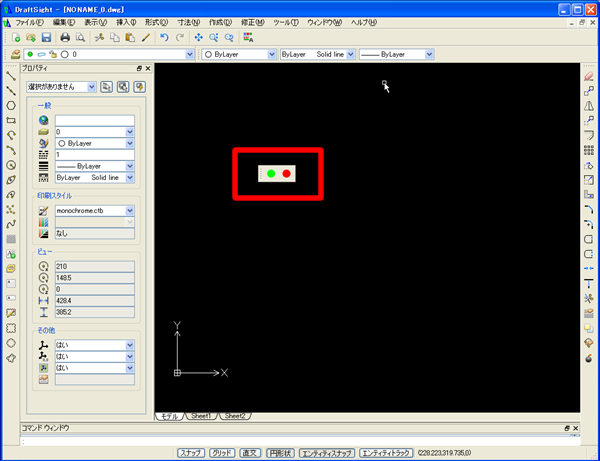
Task: Click the ByLayer color swatch in Properties
Action: point(62,143)
